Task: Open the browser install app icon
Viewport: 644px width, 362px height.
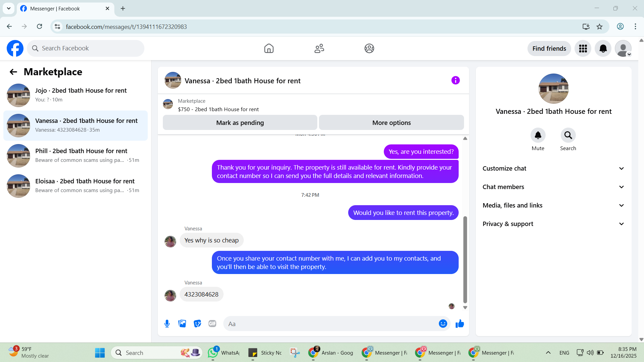Action: [x=586, y=27]
